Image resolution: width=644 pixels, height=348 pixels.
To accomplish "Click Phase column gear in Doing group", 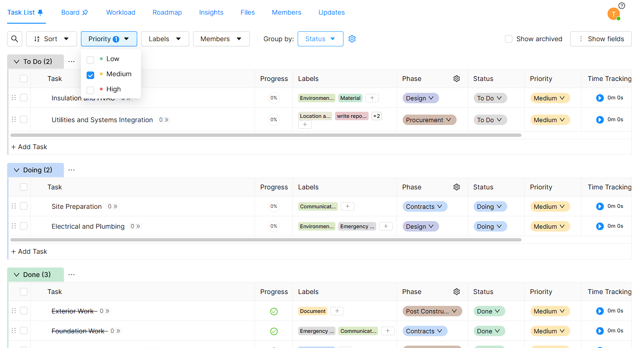I will coord(457,187).
